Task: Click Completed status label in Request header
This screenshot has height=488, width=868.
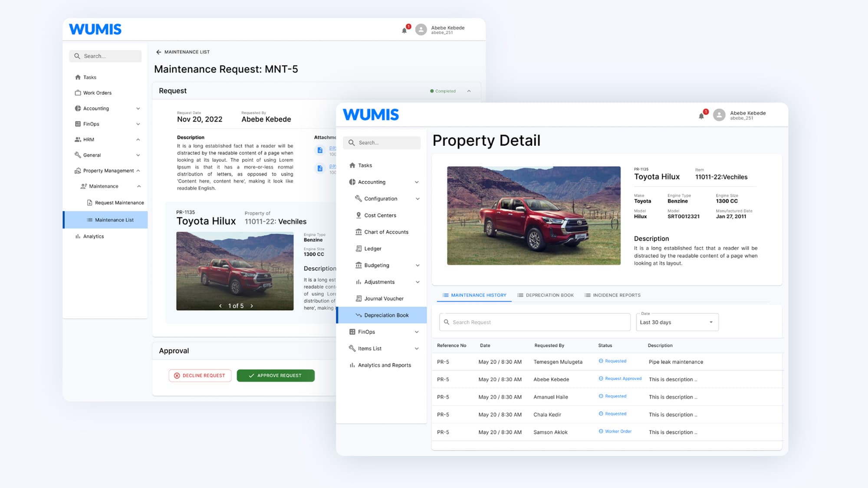Action: (x=443, y=91)
